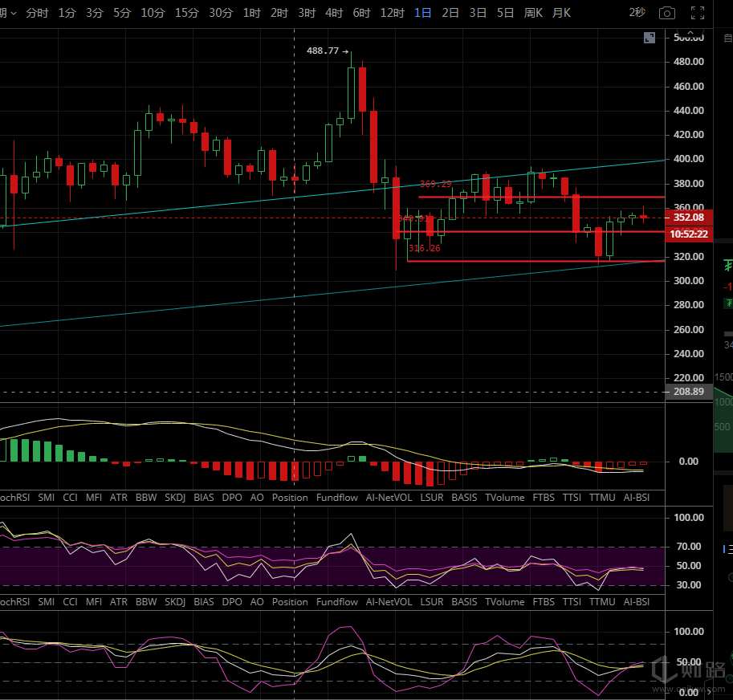Select the 12时 interval
Screen dimensions: 733x700
(x=392, y=13)
